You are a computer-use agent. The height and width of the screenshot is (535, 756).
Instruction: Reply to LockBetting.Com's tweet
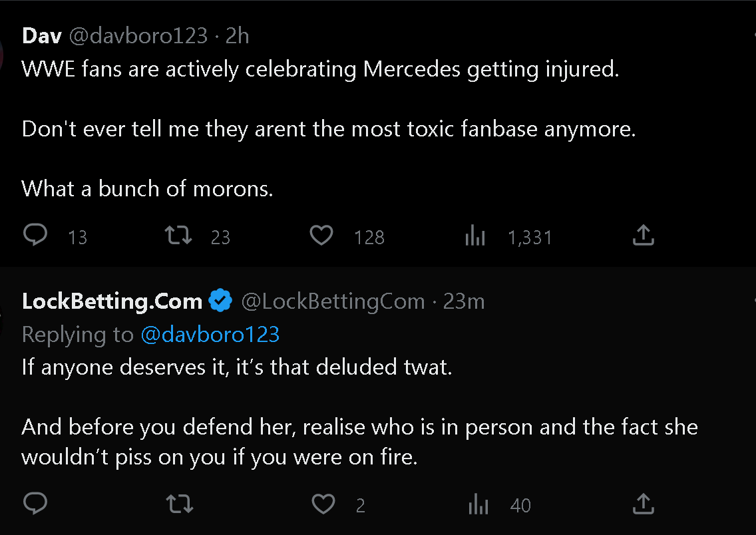(x=35, y=504)
